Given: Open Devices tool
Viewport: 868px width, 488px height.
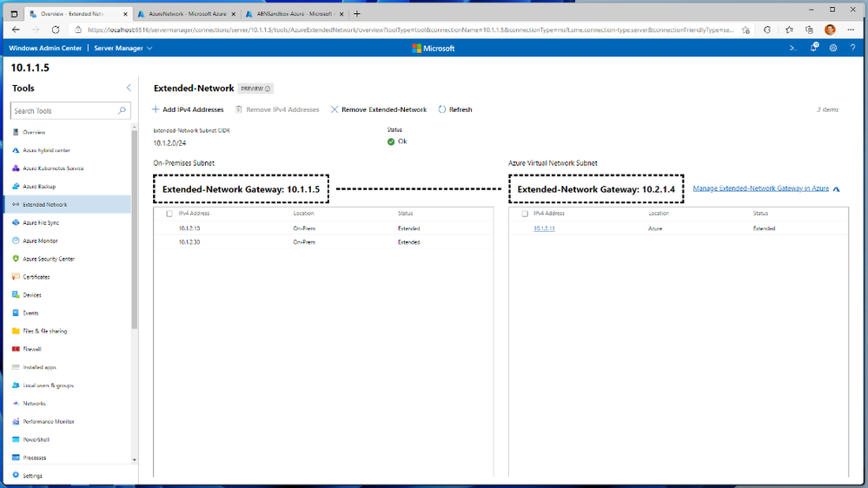Looking at the screenshot, I should pos(31,295).
